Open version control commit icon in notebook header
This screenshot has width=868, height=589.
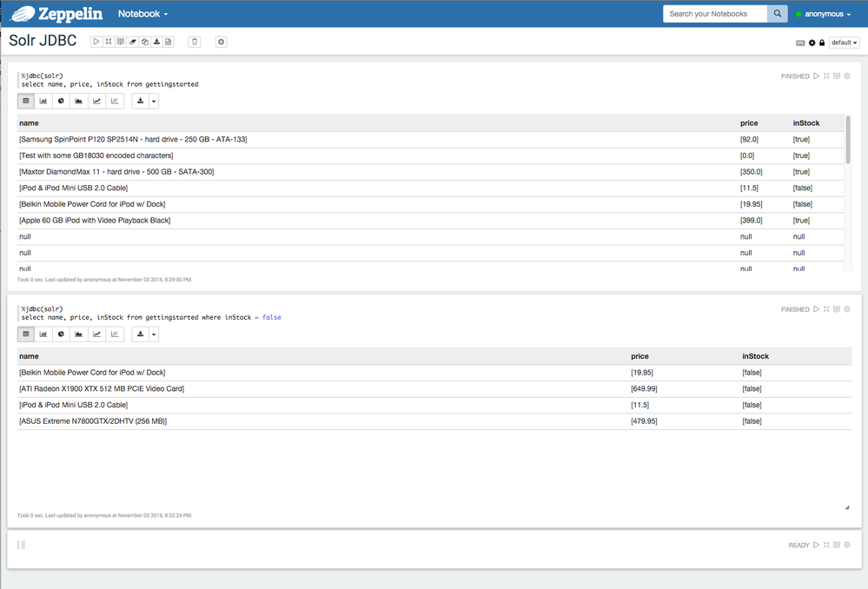(x=169, y=42)
